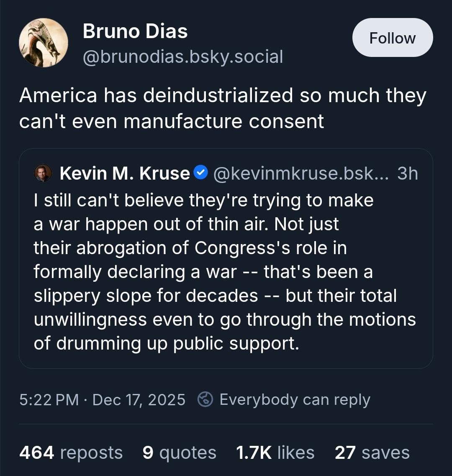The image size is (452, 476).
Task: Click the globe icon beside reply settings
Action: click(x=205, y=399)
